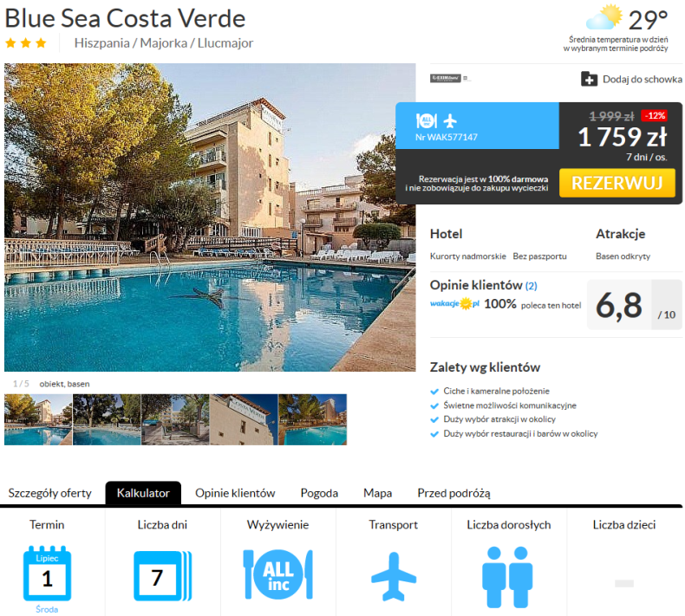Click the Lipiec 1 calendar date icon
Viewport: 685px width, 616px height.
pyautogui.click(x=47, y=574)
